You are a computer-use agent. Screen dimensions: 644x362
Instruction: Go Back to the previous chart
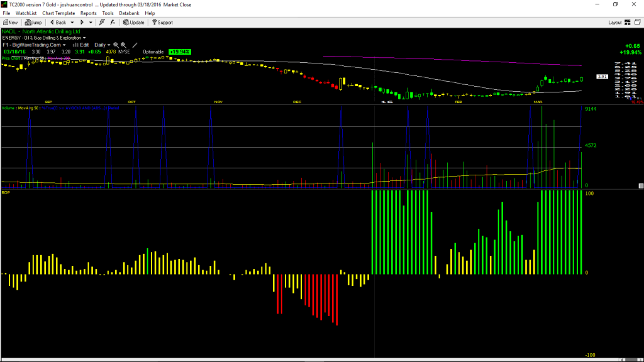coord(58,23)
